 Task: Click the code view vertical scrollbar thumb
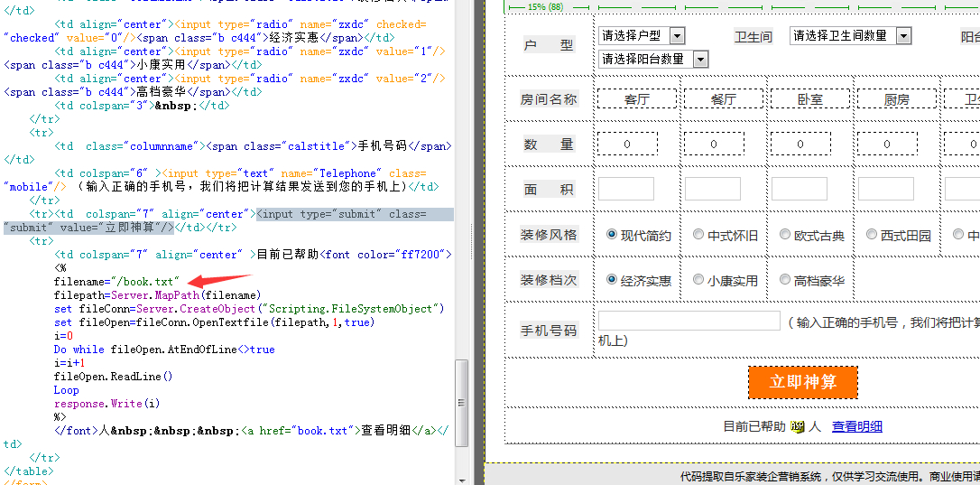point(462,403)
